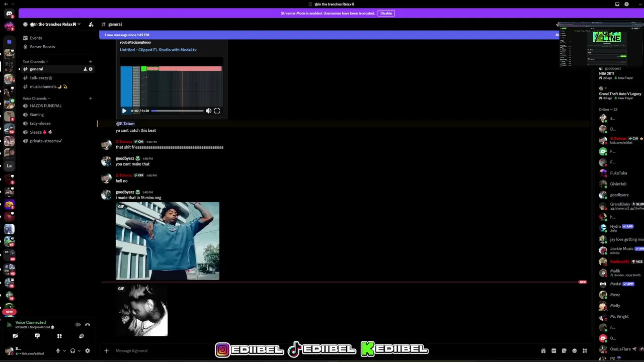Open the Hydra app member profile
Screen dimensions: 644x362
pyautogui.click(x=621, y=228)
